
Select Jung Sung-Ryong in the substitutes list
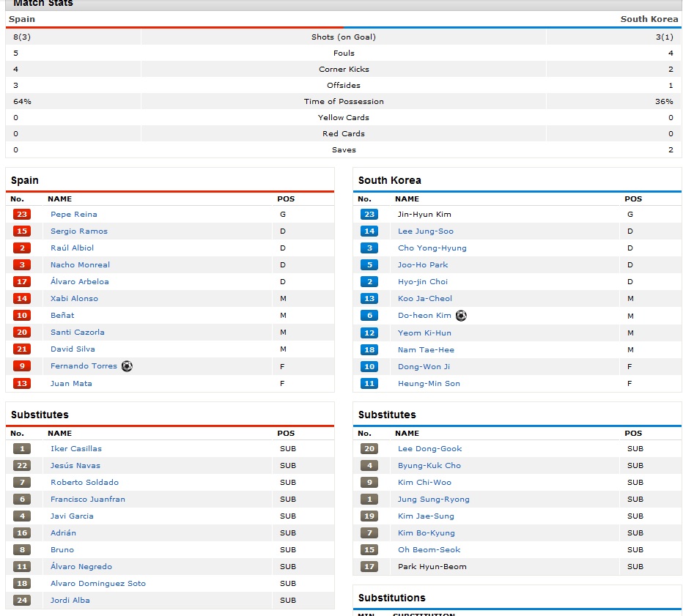(x=434, y=500)
